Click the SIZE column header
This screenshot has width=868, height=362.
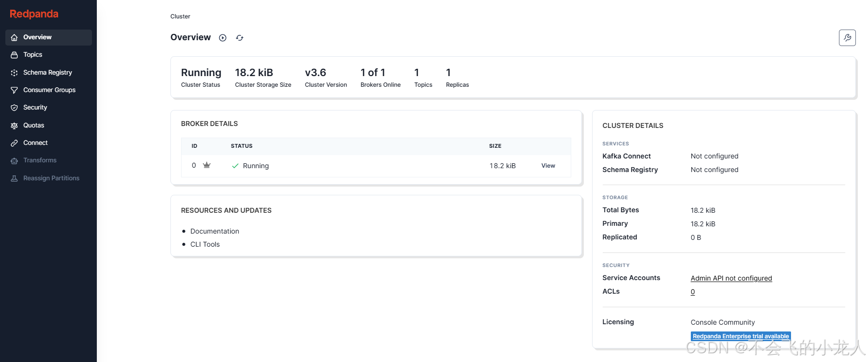click(495, 146)
